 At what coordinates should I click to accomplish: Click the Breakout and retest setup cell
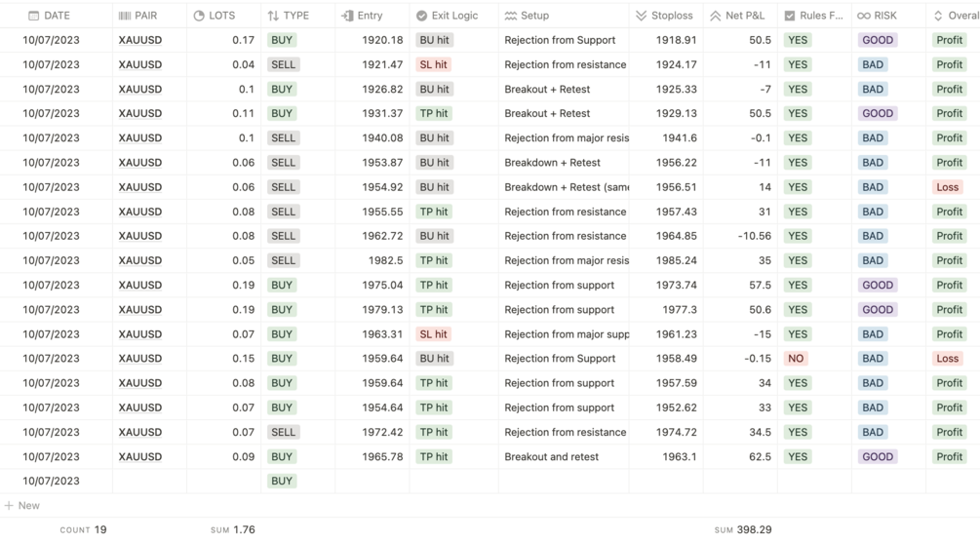(552, 456)
